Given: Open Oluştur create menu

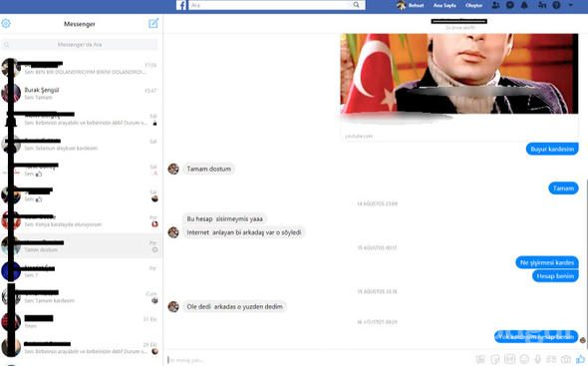Looking at the screenshot, I should (x=473, y=5).
